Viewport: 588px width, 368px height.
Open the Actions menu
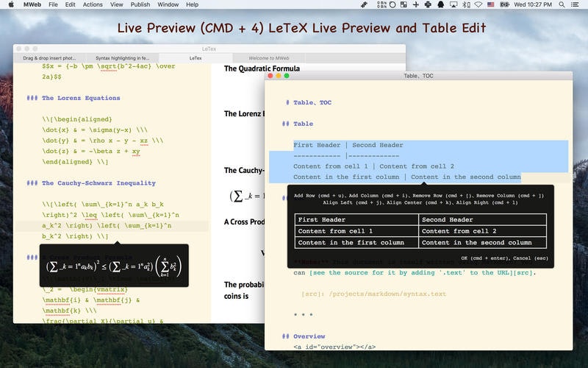tap(93, 4)
